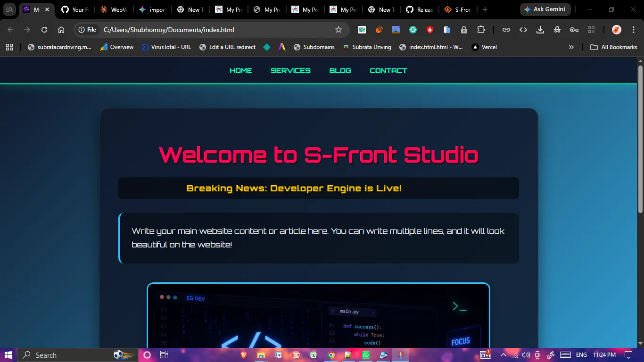Open the bookmarks bar apps grid
644x362 pixels.
pyautogui.click(x=9, y=47)
